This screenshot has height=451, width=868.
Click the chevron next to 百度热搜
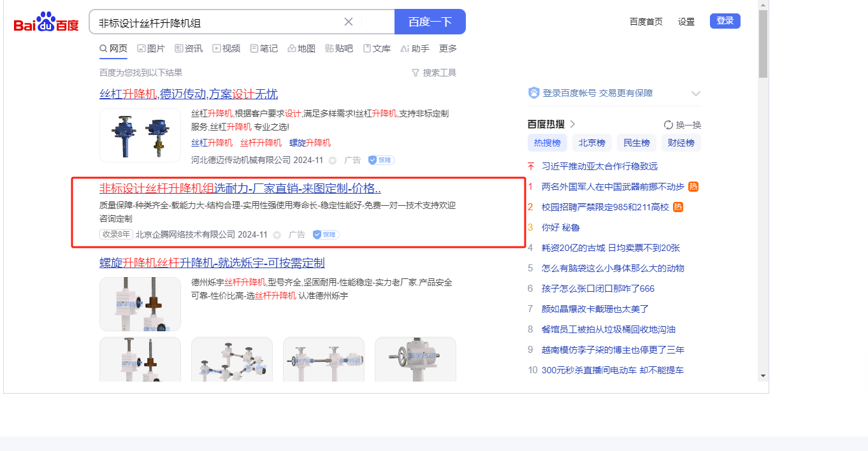point(572,124)
